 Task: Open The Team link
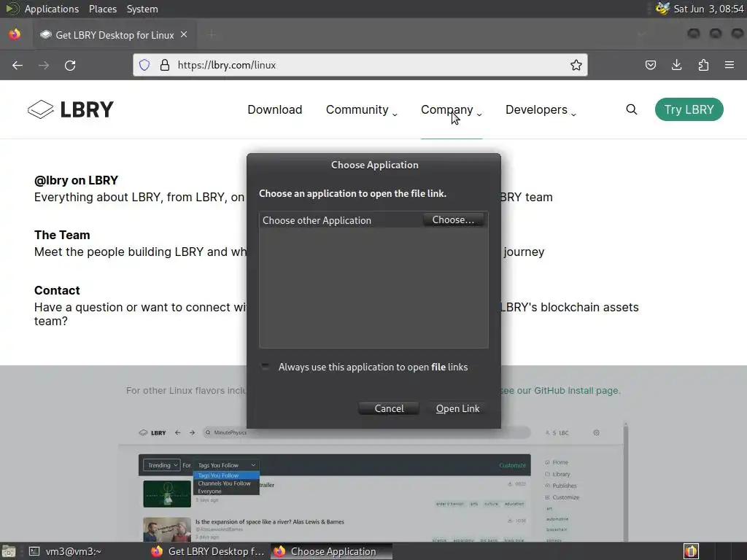point(62,235)
